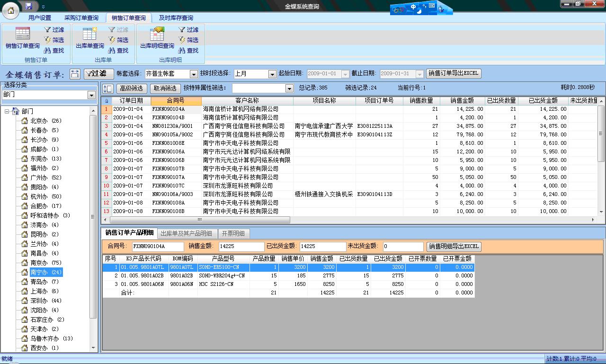Click the 高级筛选 button
This screenshot has height=364, width=606.
tap(131, 89)
